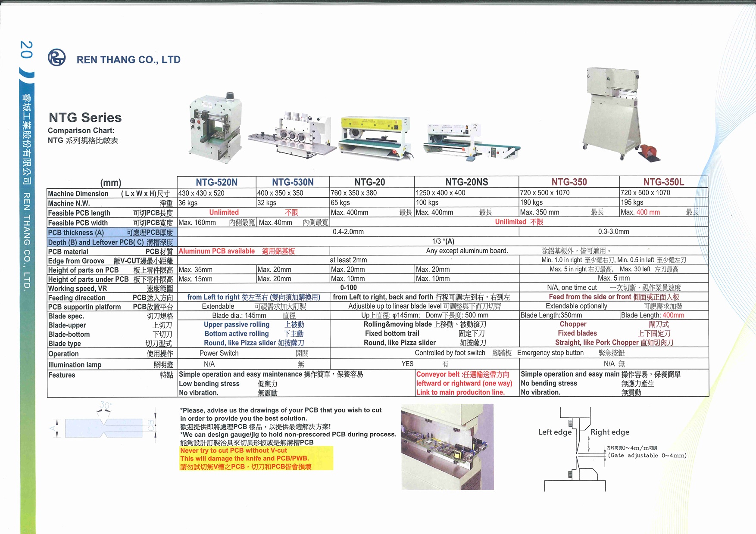This screenshot has height=534, width=756.
Task: Select the NTG-20NS column header
Action: [467, 182]
